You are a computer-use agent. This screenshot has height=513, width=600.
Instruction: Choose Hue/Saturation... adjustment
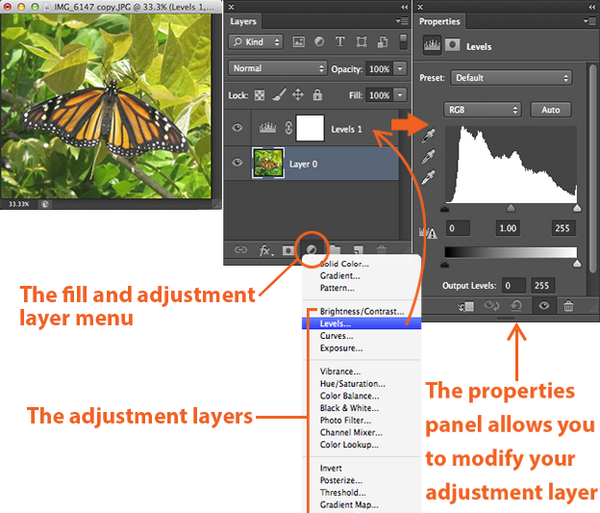pyautogui.click(x=352, y=384)
